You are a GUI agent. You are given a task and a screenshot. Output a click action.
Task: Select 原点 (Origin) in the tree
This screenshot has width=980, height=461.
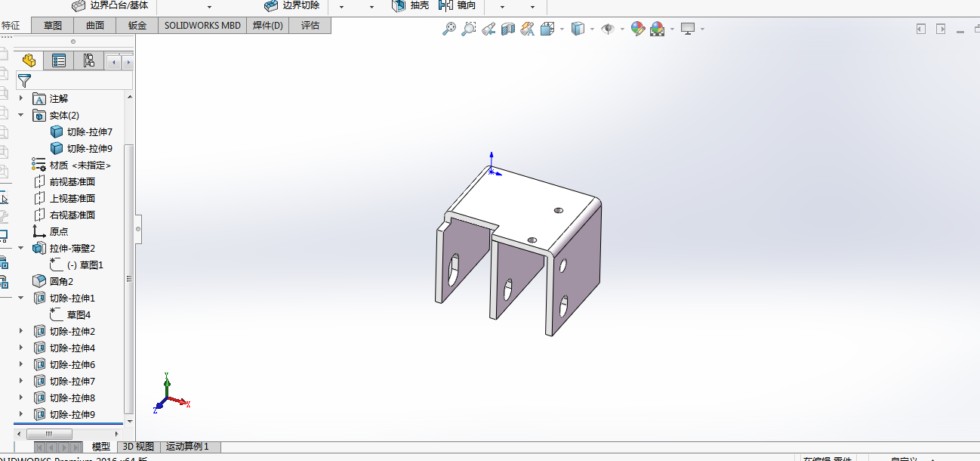pos(50,231)
